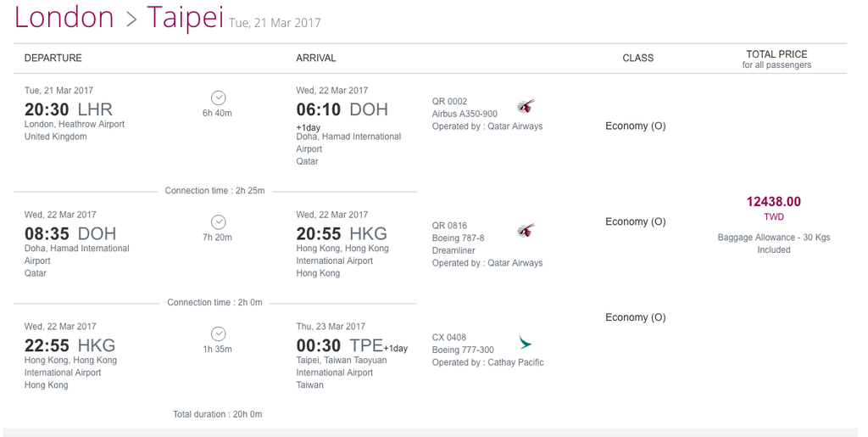868x437 pixels.
Task: Click the Economy (O) class for QR 0816
Action: 636,221
